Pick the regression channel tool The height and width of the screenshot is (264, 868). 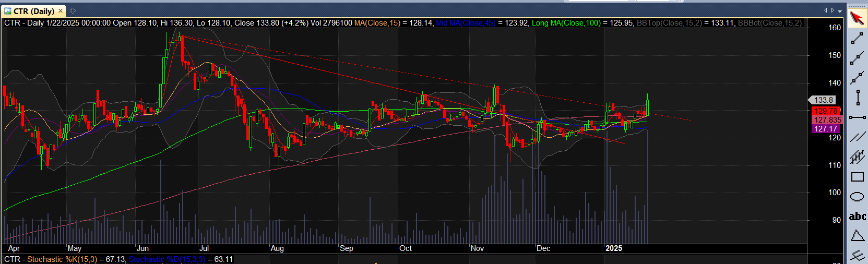(x=857, y=157)
